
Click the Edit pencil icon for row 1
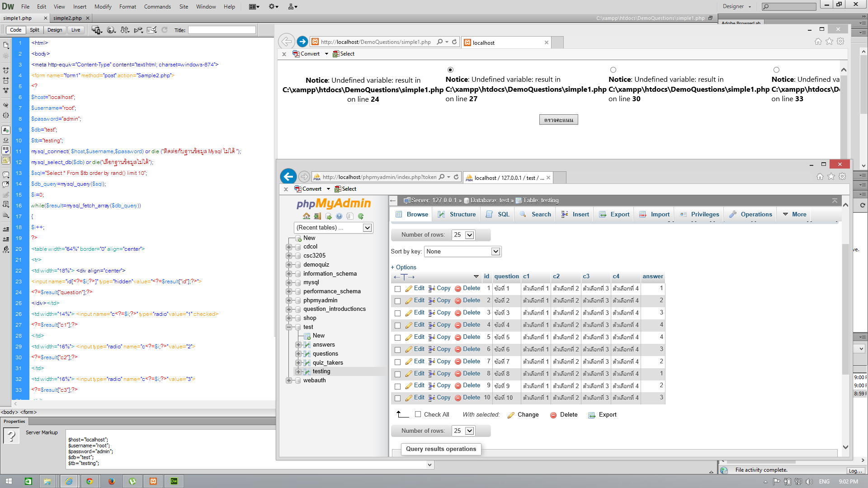click(409, 288)
